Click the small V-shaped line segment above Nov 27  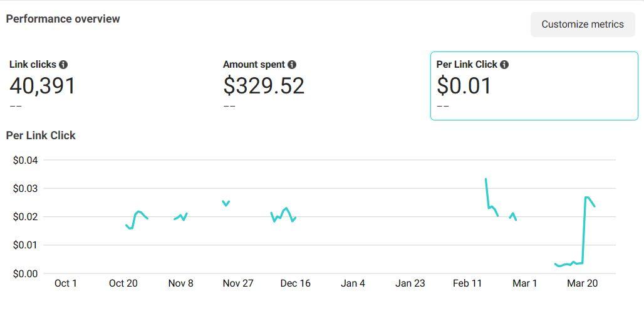pos(226,203)
